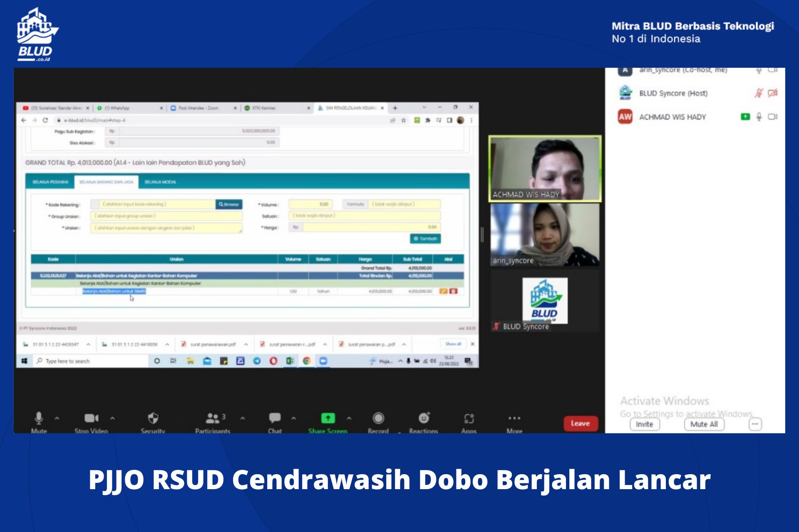Click the Harga input field
Screen dimensions: 799x532
point(371,227)
